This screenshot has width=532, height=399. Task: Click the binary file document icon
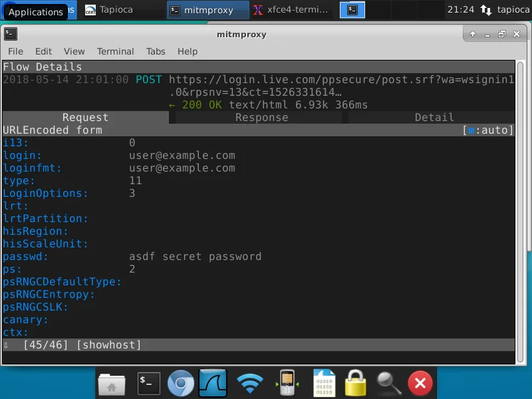[324, 383]
